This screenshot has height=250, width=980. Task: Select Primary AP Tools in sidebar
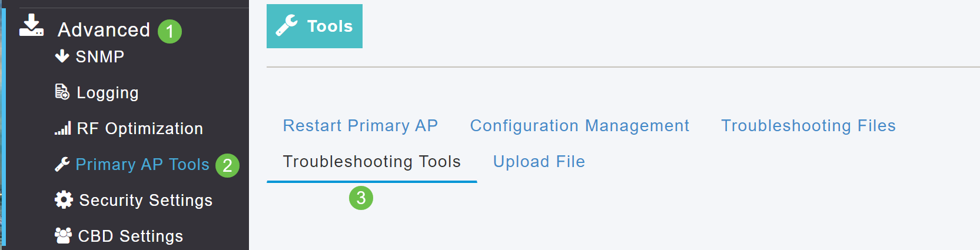click(142, 164)
